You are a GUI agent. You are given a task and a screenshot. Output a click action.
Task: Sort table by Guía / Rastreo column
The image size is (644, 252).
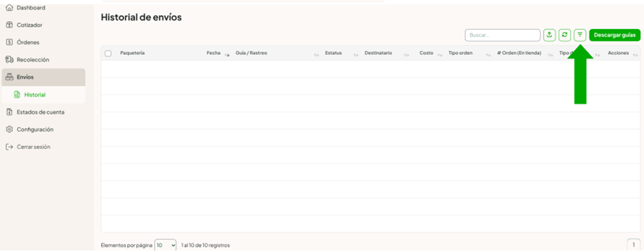(316, 55)
